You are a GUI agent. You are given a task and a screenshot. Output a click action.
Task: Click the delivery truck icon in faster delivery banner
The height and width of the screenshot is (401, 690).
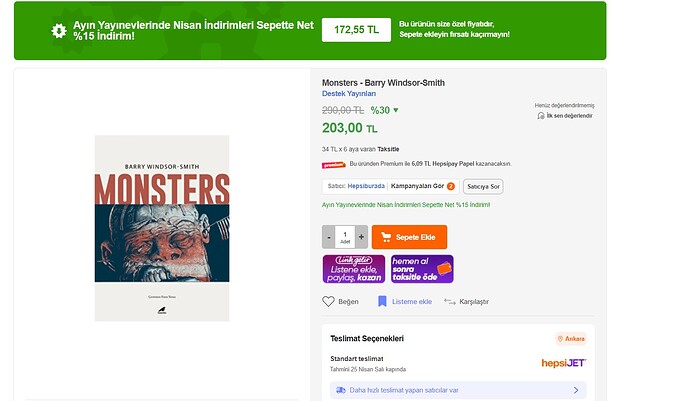coord(341,390)
